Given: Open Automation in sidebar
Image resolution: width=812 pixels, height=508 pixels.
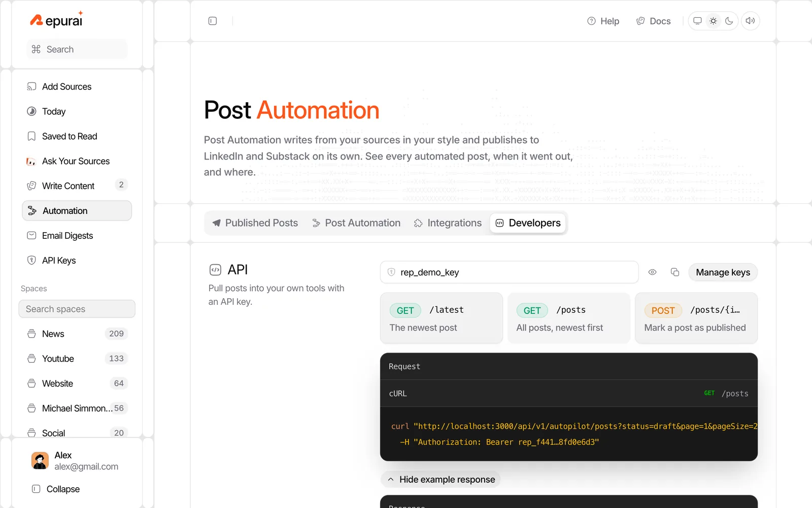Looking at the screenshot, I should pos(77,211).
